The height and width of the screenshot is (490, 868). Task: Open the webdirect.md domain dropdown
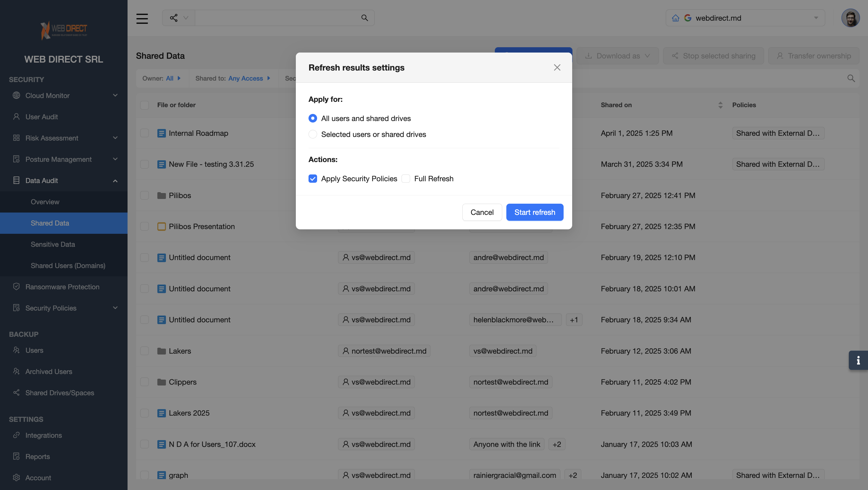tap(745, 18)
